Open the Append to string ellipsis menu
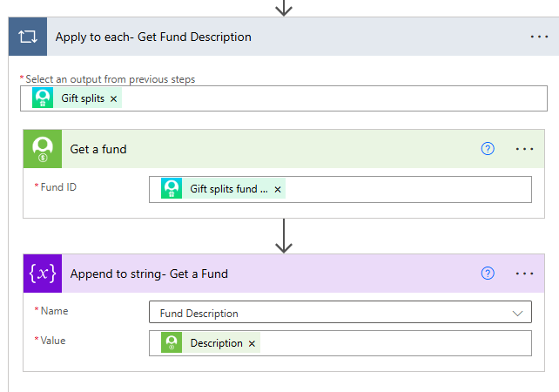 point(524,274)
